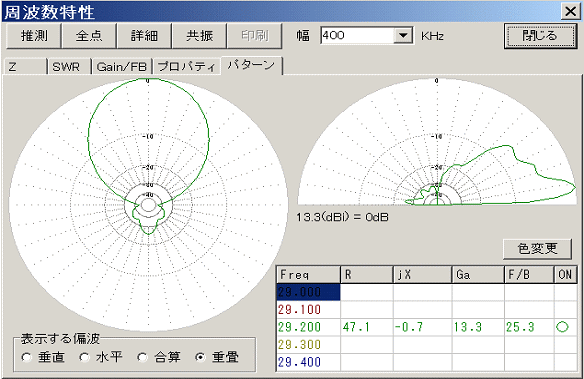584x379 pixels.
Task: Open the プロパティ tab
Action: [186, 67]
